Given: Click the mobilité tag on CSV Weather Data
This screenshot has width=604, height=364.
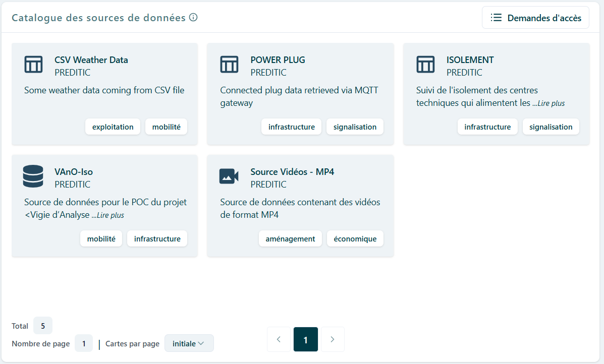Looking at the screenshot, I should tap(167, 127).
